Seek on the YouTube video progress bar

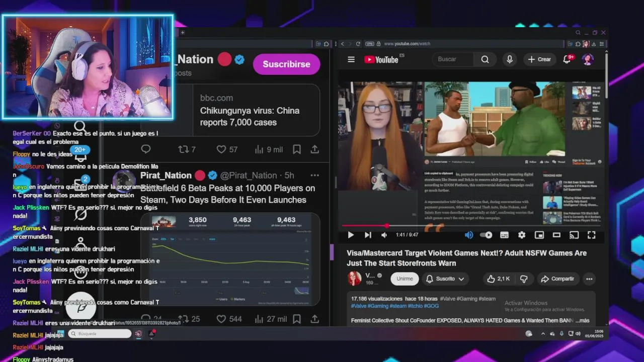[470, 226]
